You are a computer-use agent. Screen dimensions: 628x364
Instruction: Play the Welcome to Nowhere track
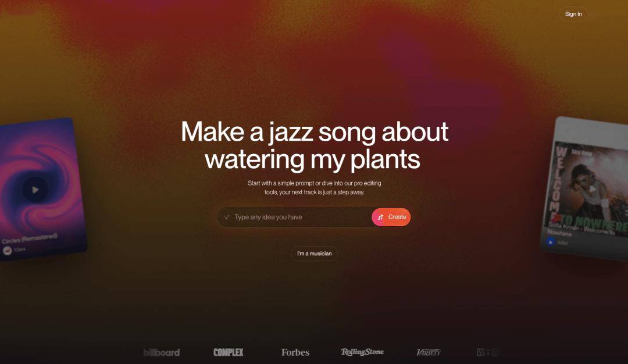[x=593, y=188]
